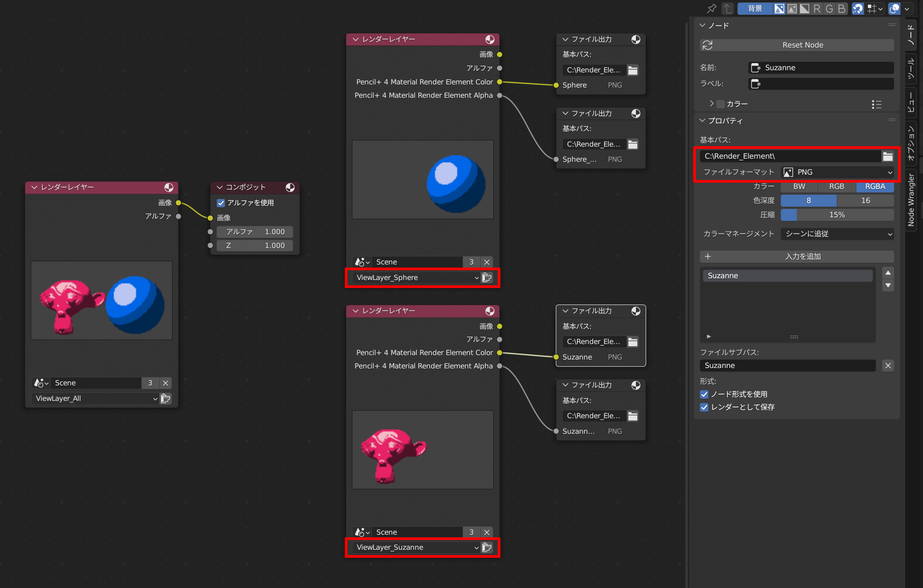
Task: Switch to the オプション sidebar tab
Action: click(x=911, y=143)
